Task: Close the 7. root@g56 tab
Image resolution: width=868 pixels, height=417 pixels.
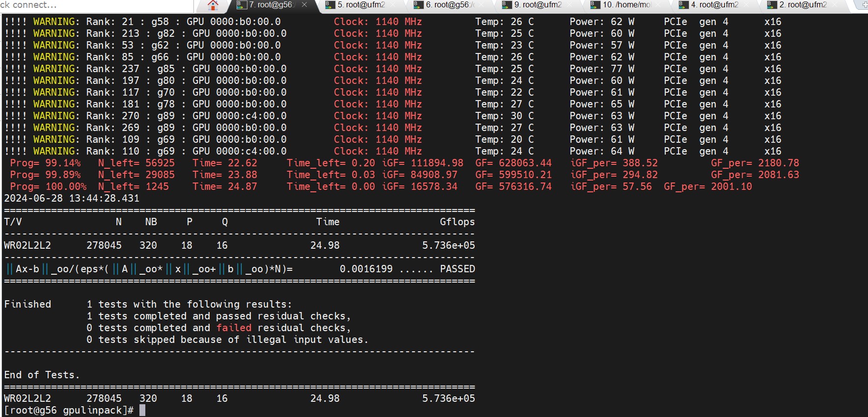Action: pos(304,5)
